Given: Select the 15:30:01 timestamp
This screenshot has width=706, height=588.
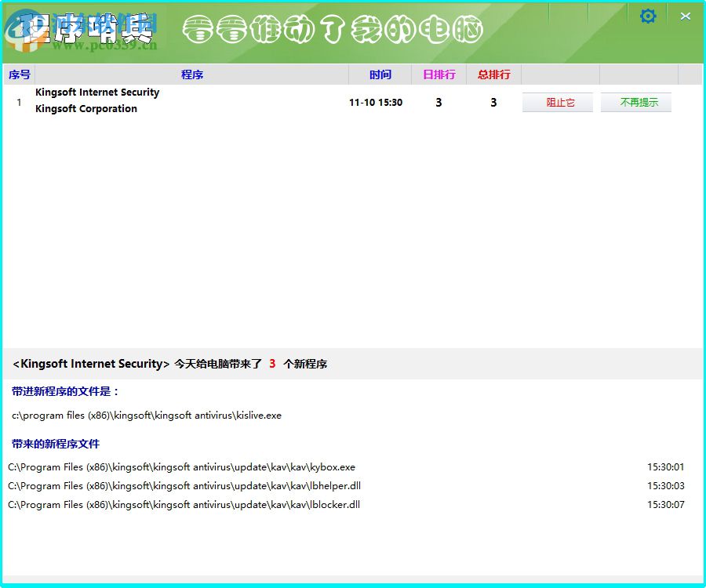Looking at the screenshot, I should click(x=665, y=467).
